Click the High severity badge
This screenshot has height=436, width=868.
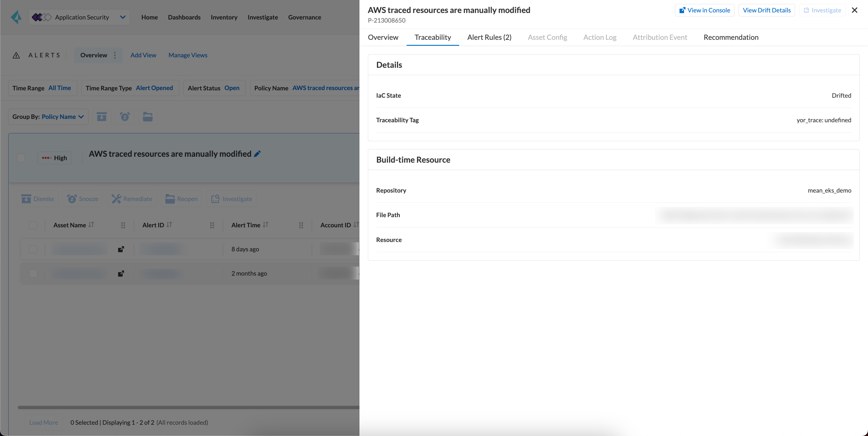pyautogui.click(x=54, y=158)
